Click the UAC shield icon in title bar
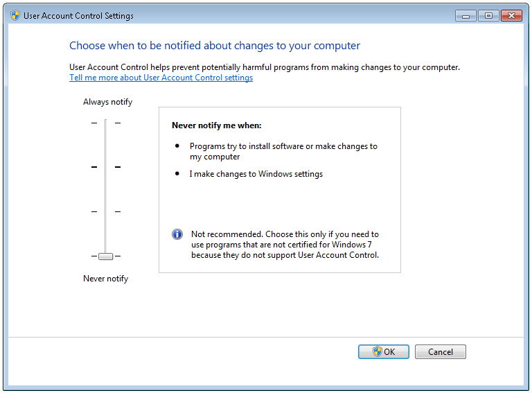The width and height of the screenshot is (532, 393). [15, 15]
